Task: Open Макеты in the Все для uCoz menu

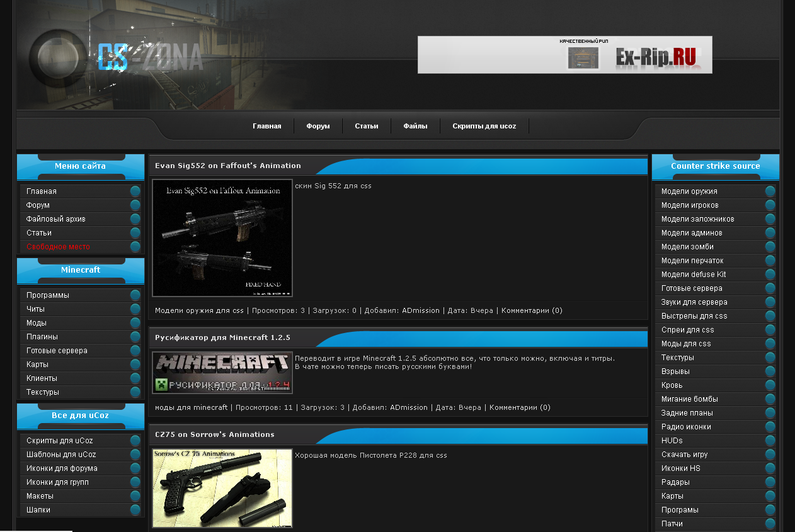Action: (x=40, y=496)
